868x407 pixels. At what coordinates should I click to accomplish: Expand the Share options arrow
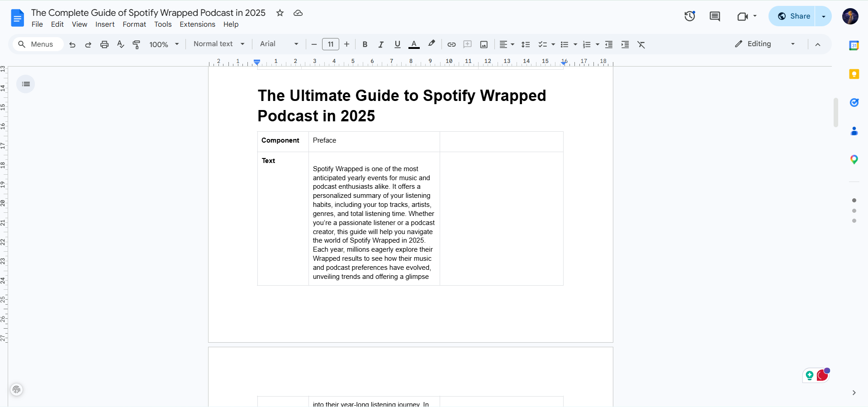pos(824,16)
